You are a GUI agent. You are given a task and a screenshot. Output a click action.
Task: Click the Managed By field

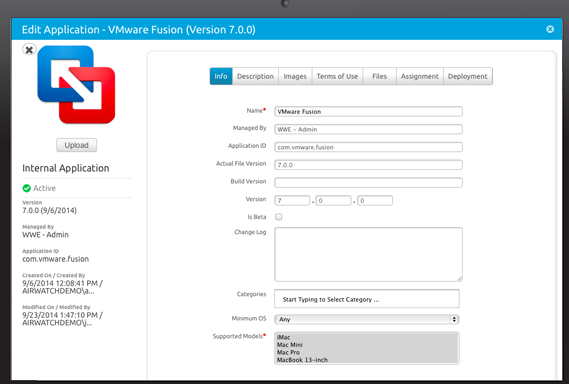pyautogui.click(x=368, y=129)
